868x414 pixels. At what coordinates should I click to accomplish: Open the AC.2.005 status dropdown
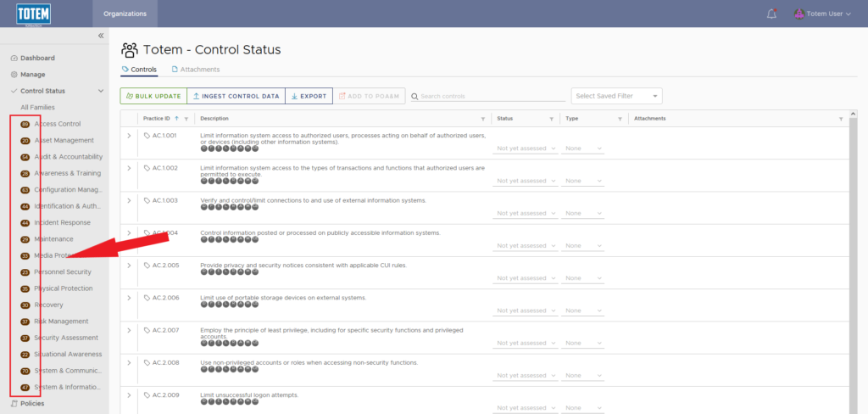pos(525,278)
